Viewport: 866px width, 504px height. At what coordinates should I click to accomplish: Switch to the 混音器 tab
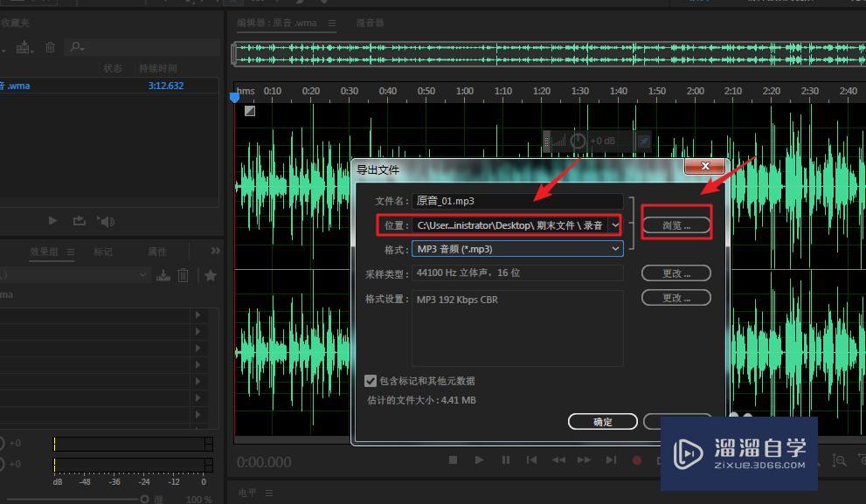coord(370,24)
